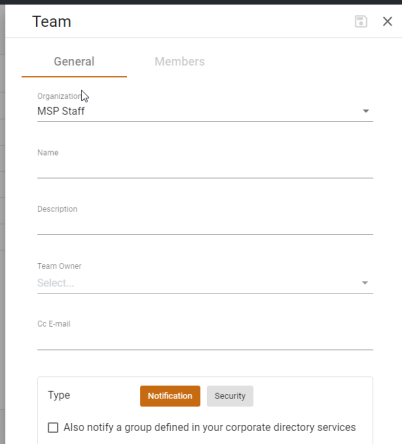This screenshot has height=444, width=402.
Task: Select the General tab
Action: (x=74, y=62)
